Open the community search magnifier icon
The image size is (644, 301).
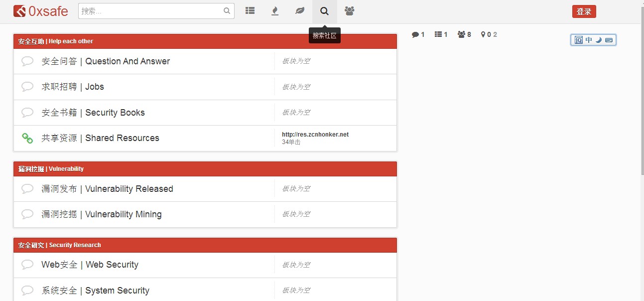click(x=325, y=11)
